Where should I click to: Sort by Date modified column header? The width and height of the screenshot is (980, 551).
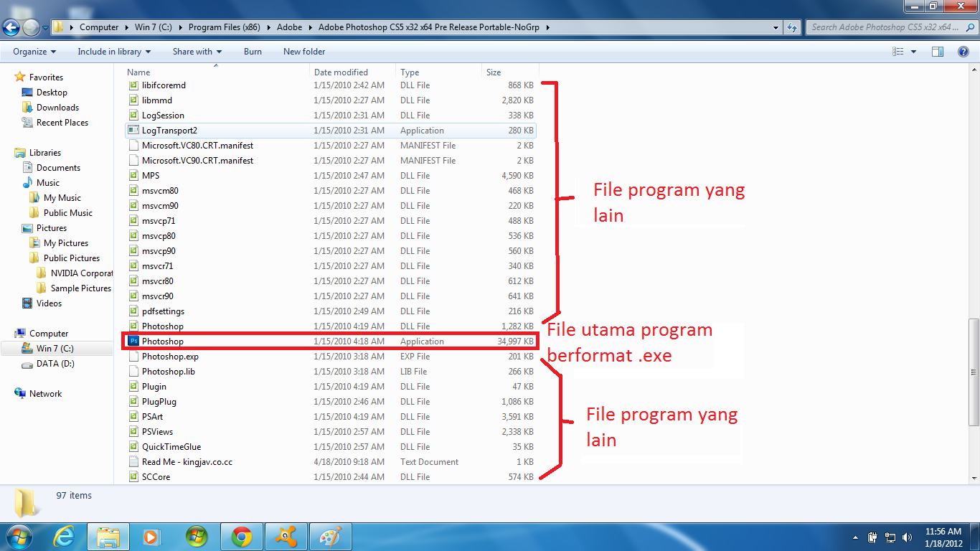click(x=353, y=72)
